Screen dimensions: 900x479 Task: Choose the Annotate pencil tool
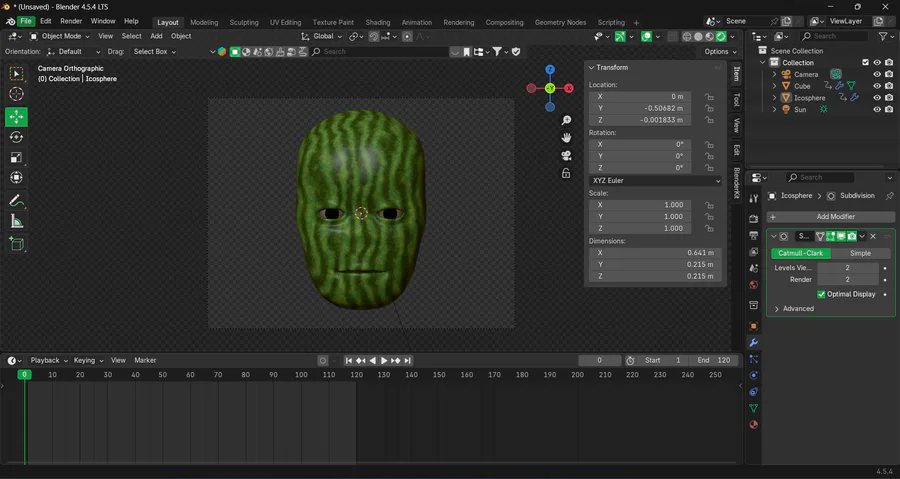pyautogui.click(x=16, y=201)
